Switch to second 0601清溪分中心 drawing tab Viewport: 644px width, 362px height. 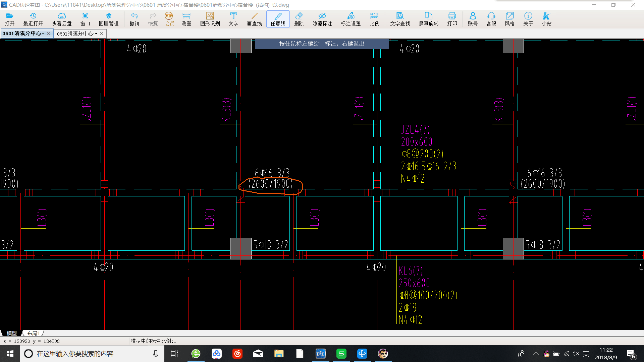click(x=77, y=34)
